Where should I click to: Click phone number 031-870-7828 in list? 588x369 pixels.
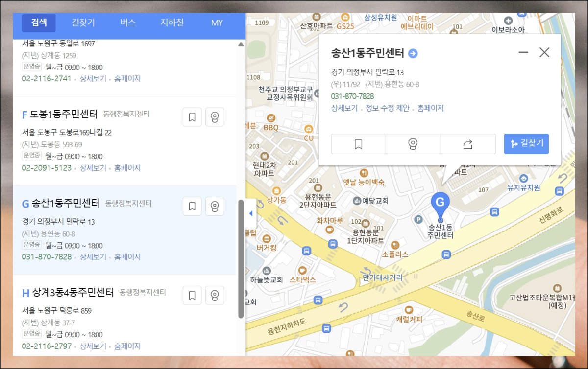47,257
